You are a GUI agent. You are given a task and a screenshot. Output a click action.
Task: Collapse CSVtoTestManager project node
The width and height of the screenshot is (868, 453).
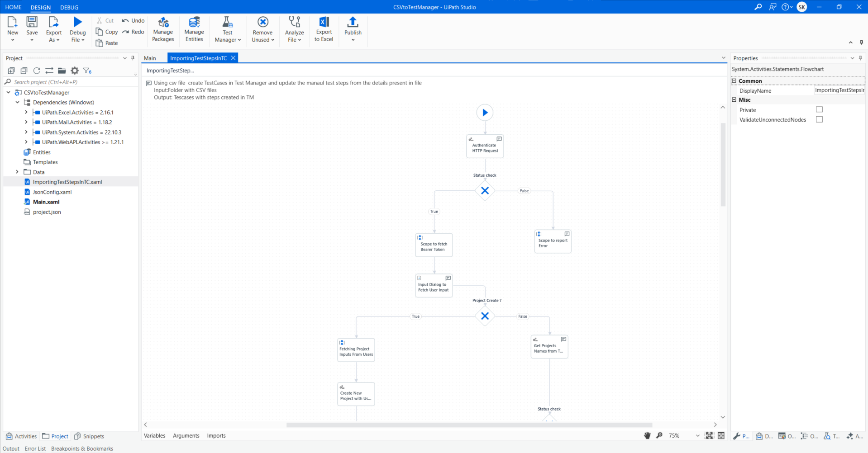click(x=8, y=92)
